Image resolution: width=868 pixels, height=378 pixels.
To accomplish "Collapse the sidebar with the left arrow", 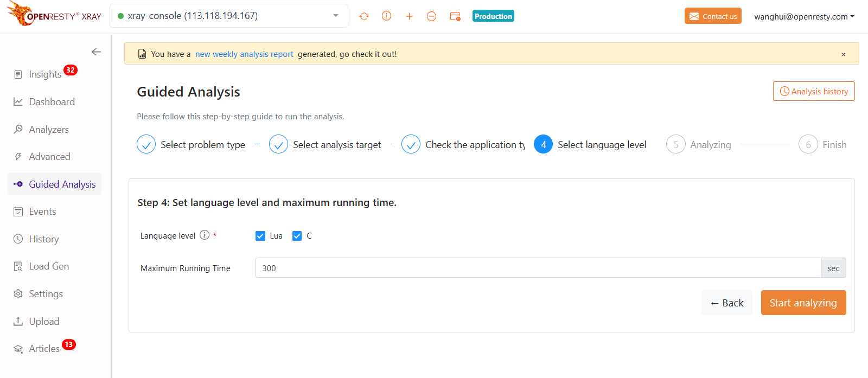I will tap(96, 52).
